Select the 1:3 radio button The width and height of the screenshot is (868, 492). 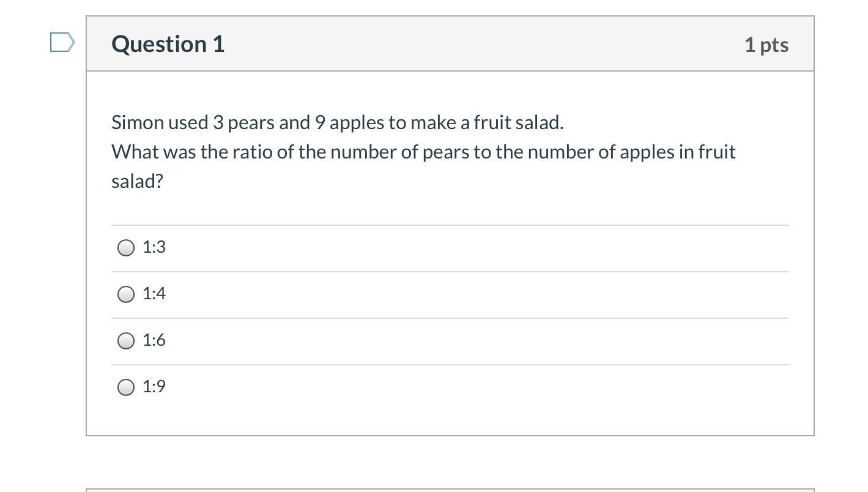[x=126, y=248]
